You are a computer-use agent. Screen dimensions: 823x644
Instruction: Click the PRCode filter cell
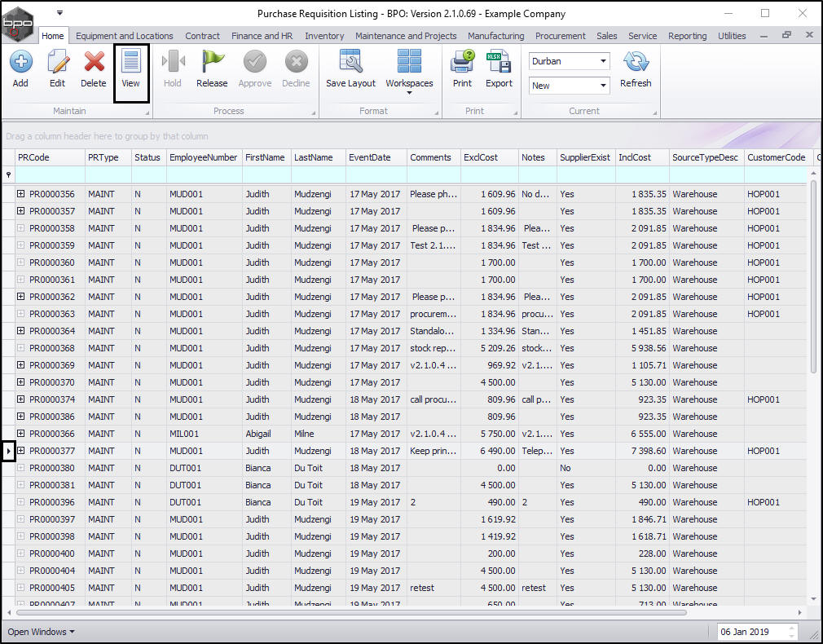(50, 175)
